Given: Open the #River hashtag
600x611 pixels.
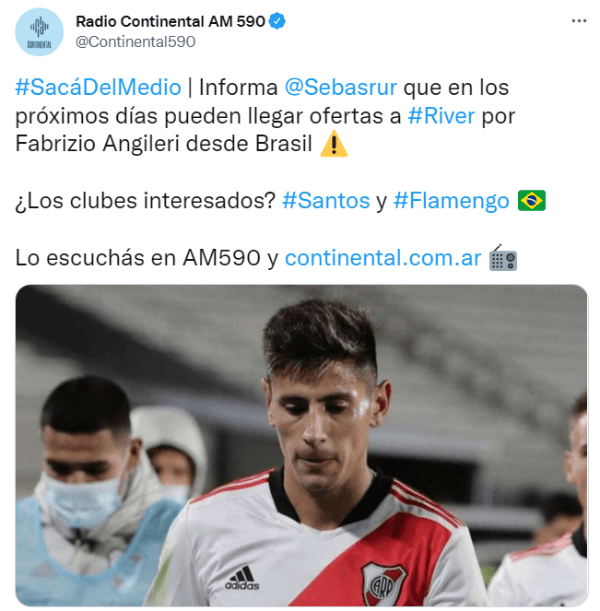Looking at the screenshot, I should coord(441,116).
